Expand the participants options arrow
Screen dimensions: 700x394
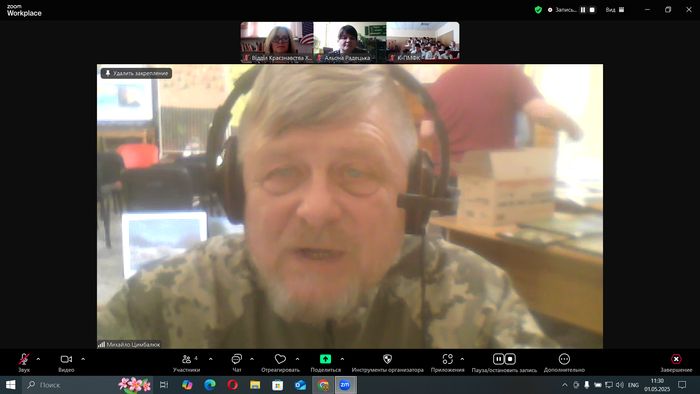click(x=211, y=359)
